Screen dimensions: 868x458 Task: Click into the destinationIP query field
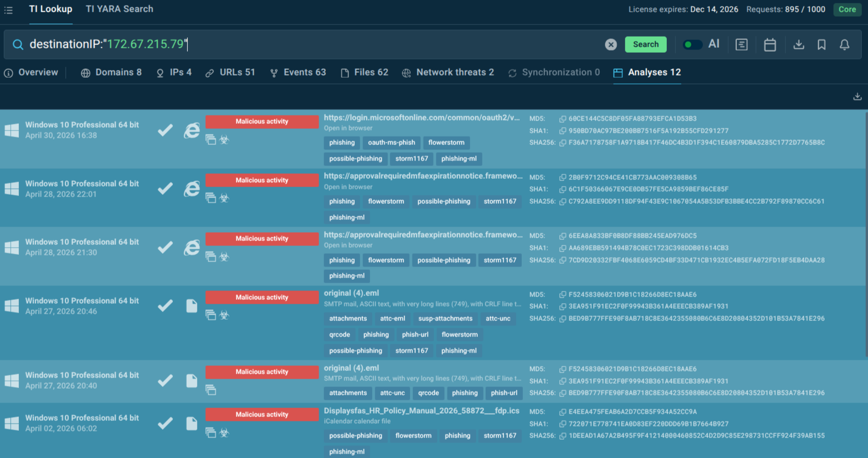coord(311,44)
